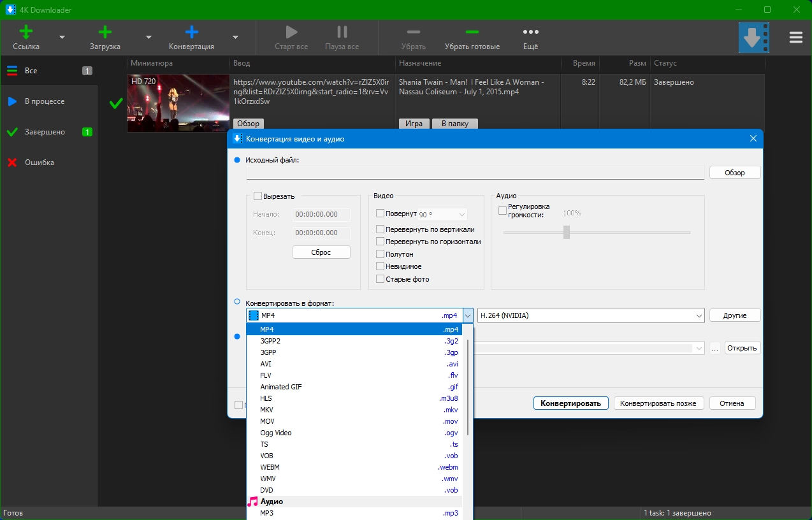The width and height of the screenshot is (812, 520).
Task: Click the green plus Загрузка icon
Action: click(x=105, y=32)
